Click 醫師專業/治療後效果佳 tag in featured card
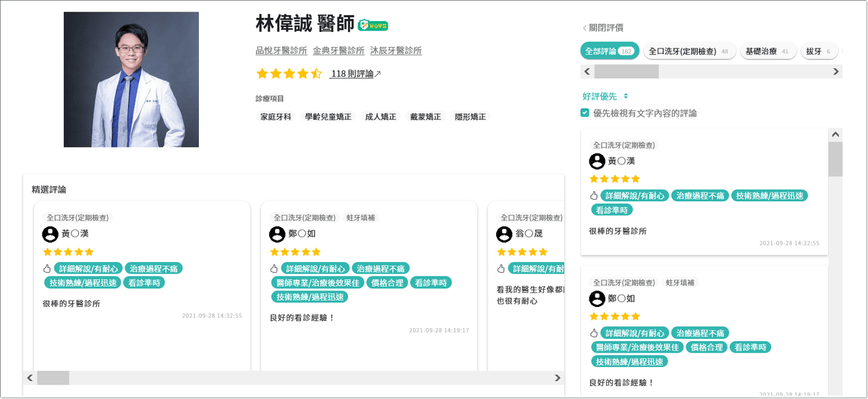Image resolution: width=868 pixels, height=399 pixels. [x=317, y=282]
